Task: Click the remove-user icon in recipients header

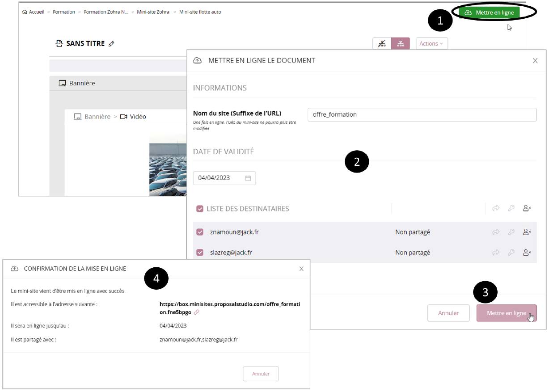Action: pos(527,208)
